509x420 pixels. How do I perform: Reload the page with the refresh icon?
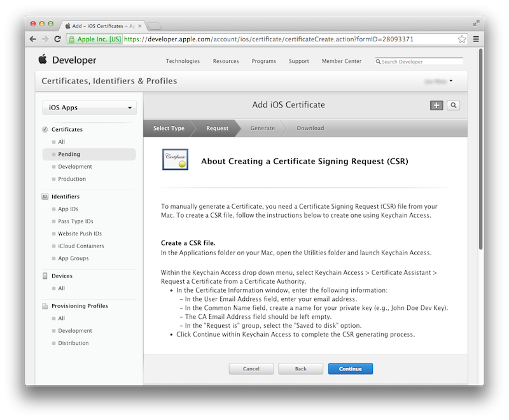coord(57,39)
